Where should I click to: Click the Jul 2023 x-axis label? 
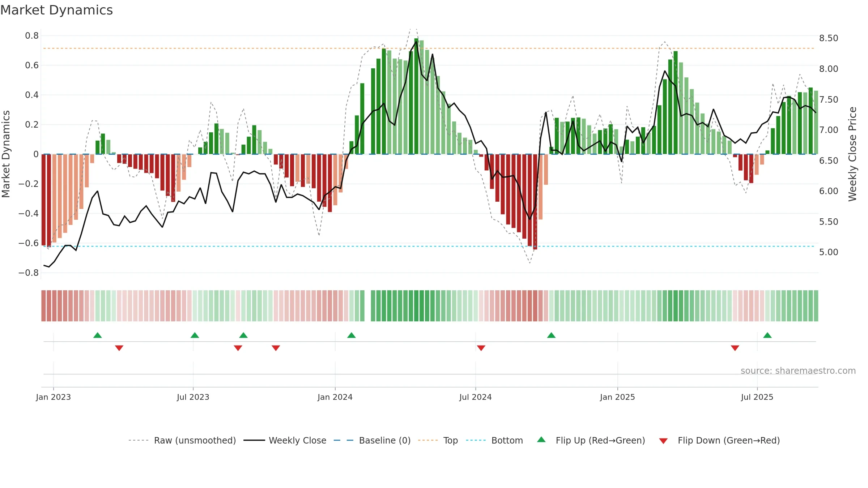(193, 397)
